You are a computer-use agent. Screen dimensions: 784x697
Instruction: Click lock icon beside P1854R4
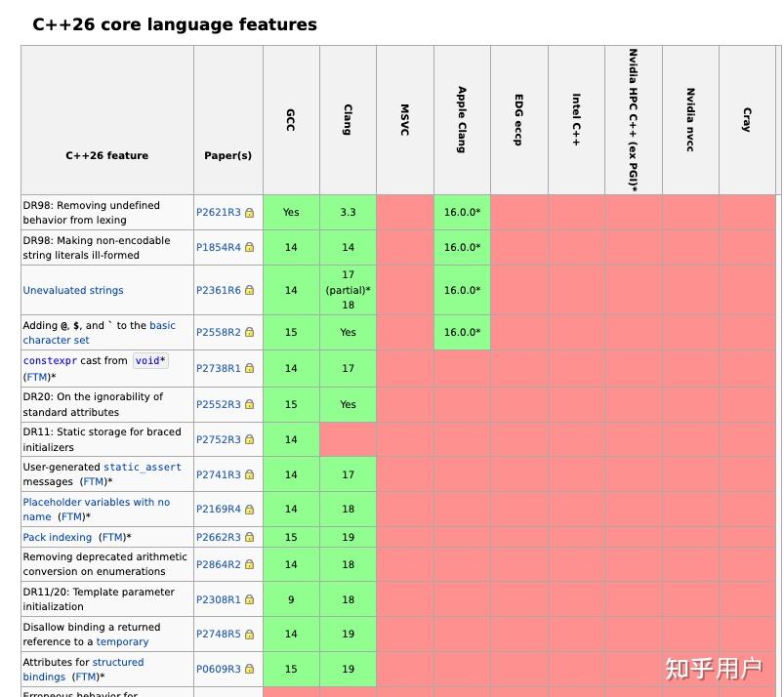249,247
